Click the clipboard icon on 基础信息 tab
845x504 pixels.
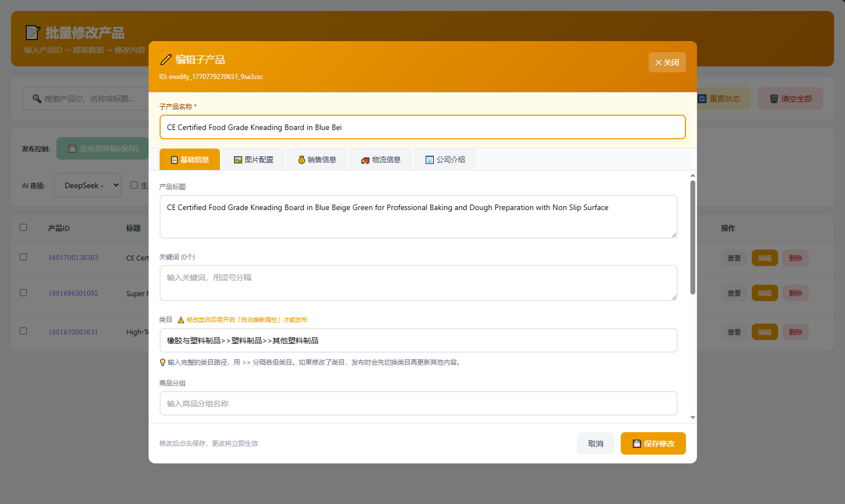(x=174, y=160)
